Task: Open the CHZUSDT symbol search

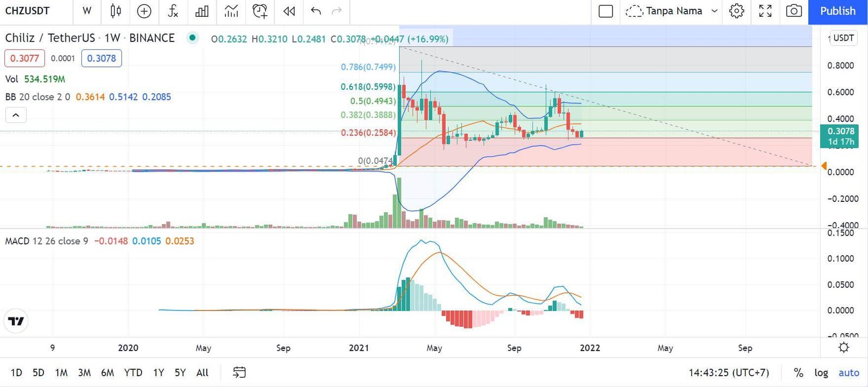Action: [28, 11]
